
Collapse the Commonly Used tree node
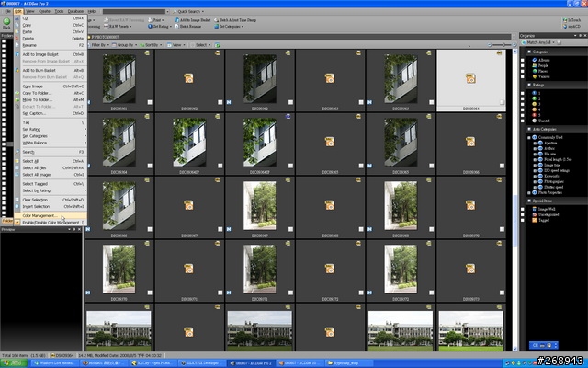pos(529,137)
